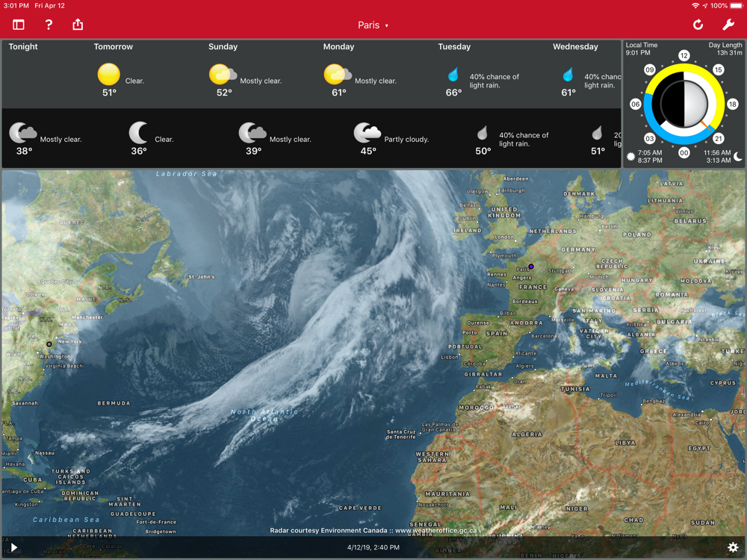The height and width of the screenshot is (560, 747).
Task: Click the 03 hour marker on clock
Action: 650,139
